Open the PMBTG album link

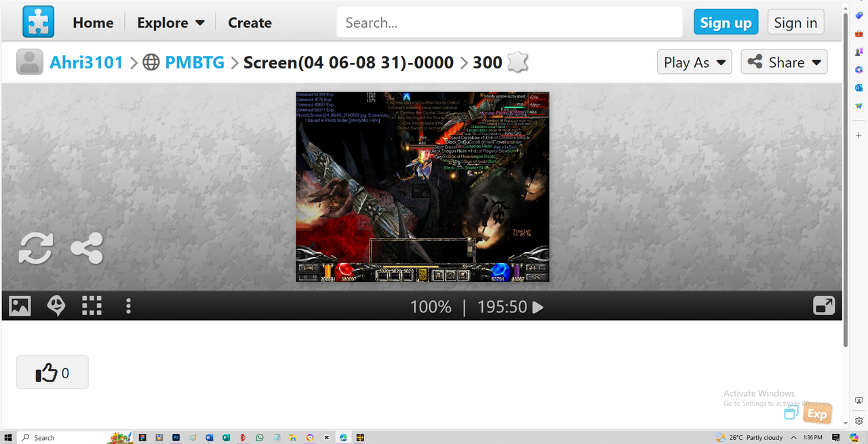point(195,62)
